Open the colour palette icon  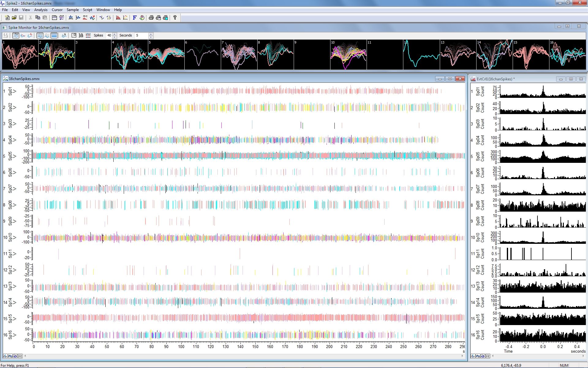(142, 18)
